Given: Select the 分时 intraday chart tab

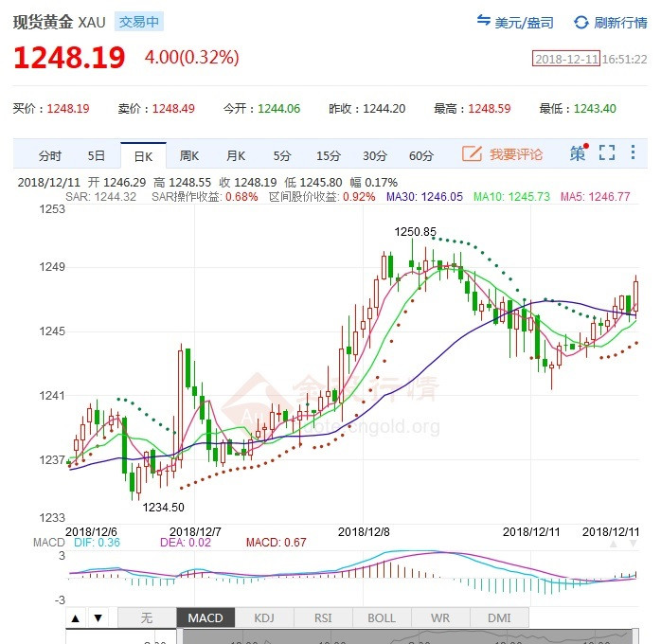Looking at the screenshot, I should pos(50,155).
